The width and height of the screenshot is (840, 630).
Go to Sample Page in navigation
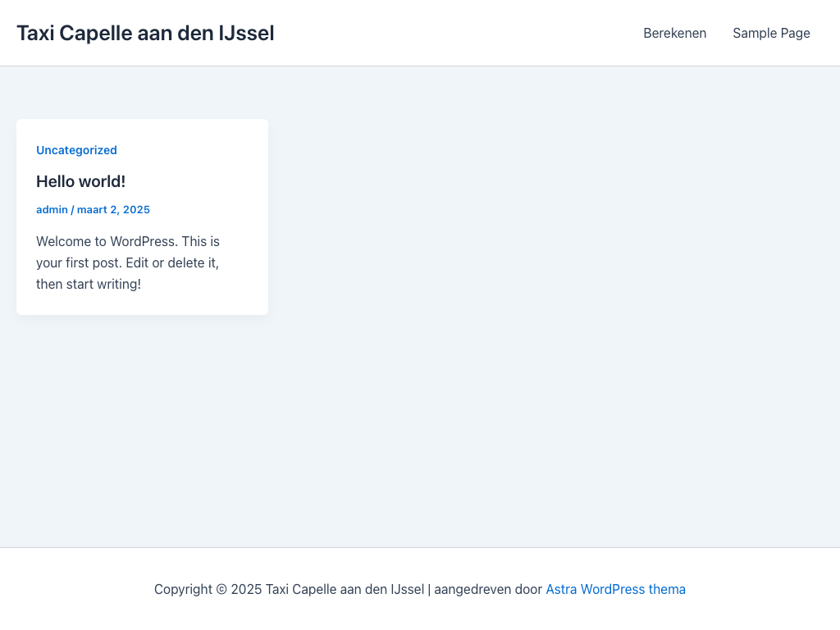[771, 34]
